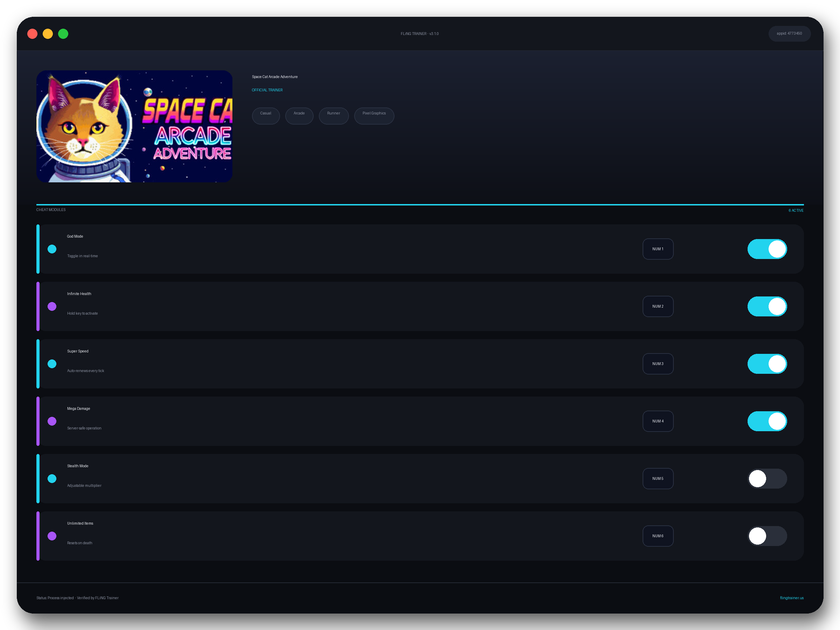The width and height of the screenshot is (840, 630).
Task: Click the CHEAT MODULES heading
Action: pos(51,210)
